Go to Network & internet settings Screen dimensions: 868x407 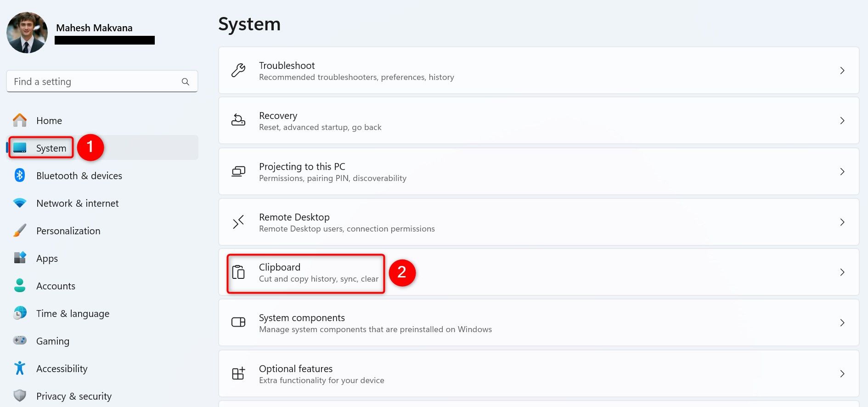pyautogui.click(x=77, y=203)
